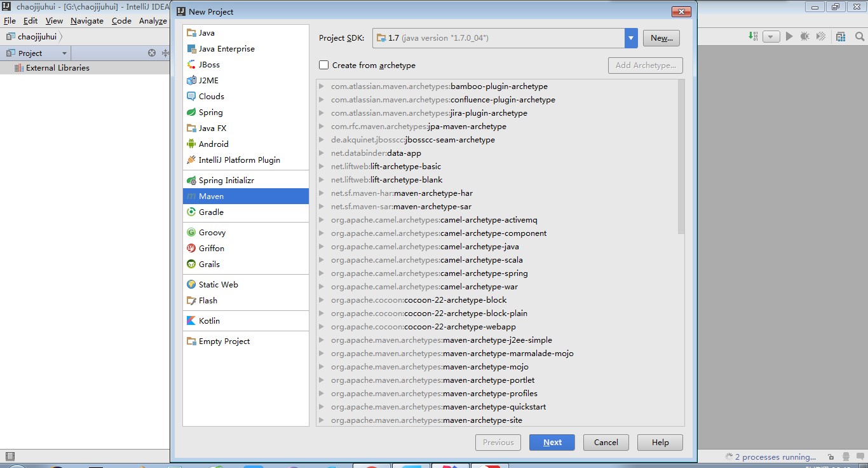Select External Libraries in Project tree
This screenshot has height=468, width=868.
tap(58, 67)
